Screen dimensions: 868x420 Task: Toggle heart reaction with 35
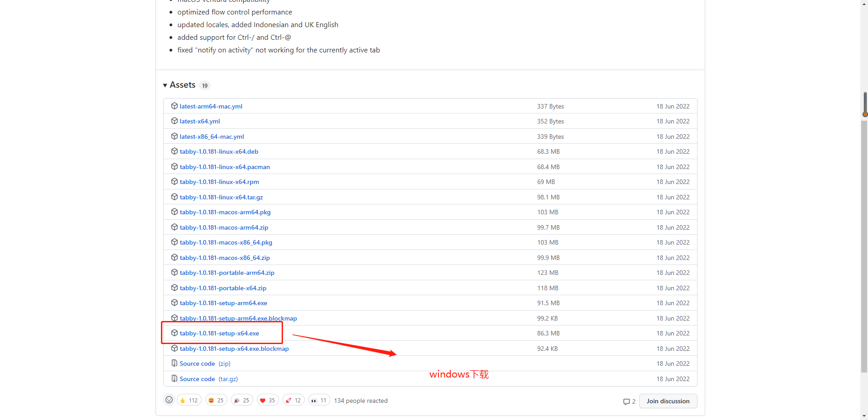tap(268, 400)
